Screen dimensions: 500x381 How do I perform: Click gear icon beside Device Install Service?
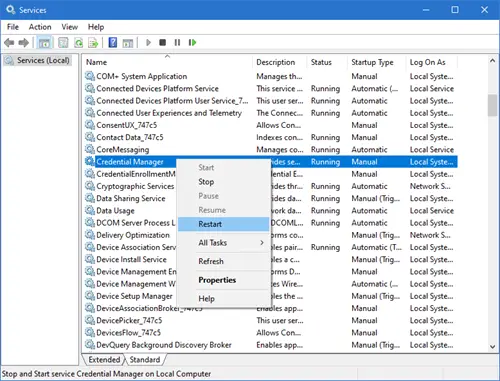[89, 259]
